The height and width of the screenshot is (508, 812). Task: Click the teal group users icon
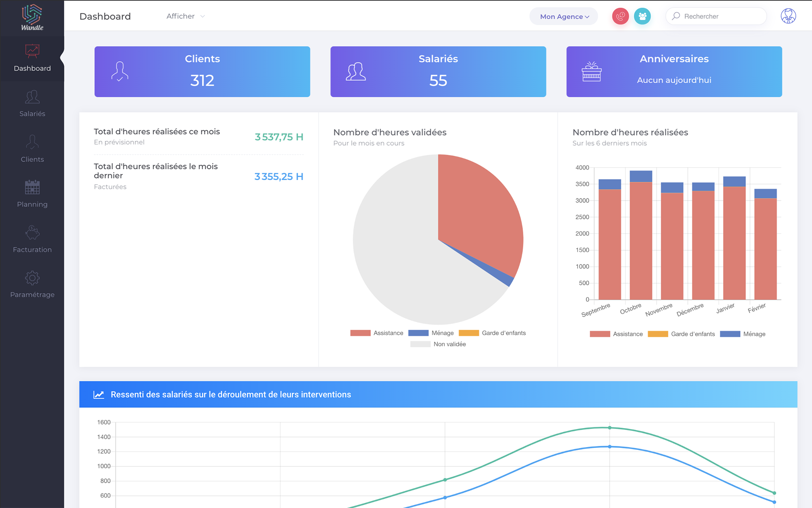pyautogui.click(x=642, y=16)
